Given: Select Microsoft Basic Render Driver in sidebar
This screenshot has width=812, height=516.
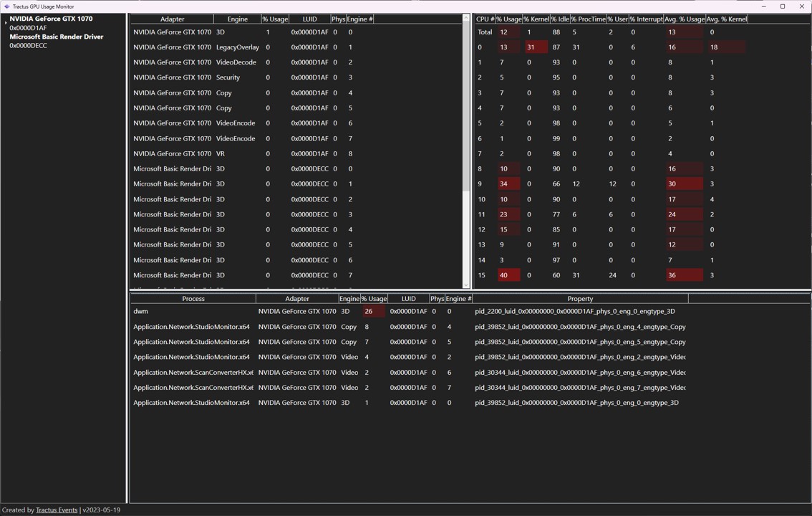Looking at the screenshot, I should point(56,37).
